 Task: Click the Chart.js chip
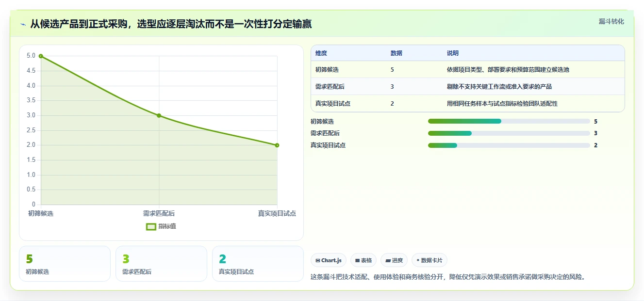329,260
